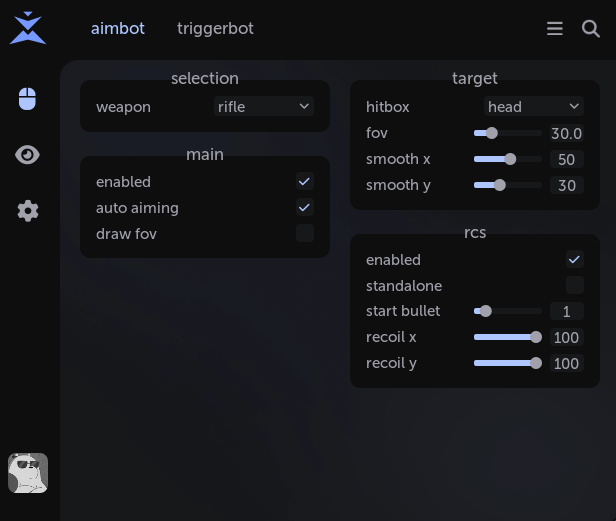This screenshot has width=616, height=521.
Task: Click the smooth x slider handle
Action: coord(510,159)
